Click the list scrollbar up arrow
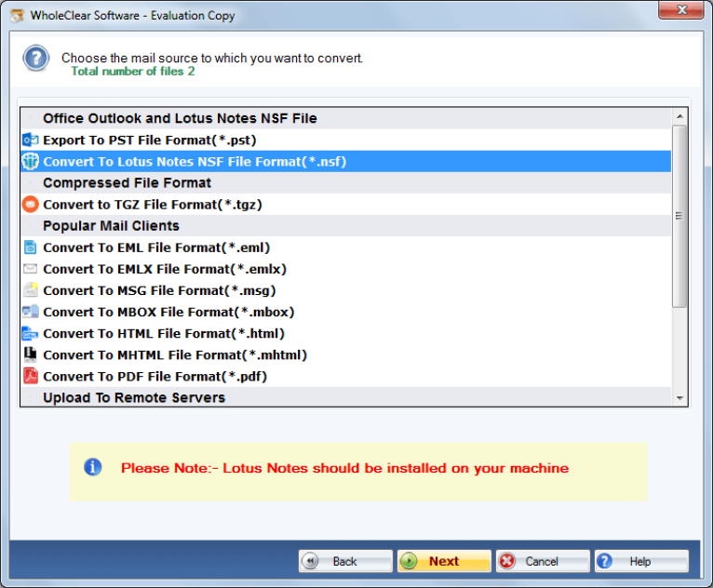 click(679, 116)
